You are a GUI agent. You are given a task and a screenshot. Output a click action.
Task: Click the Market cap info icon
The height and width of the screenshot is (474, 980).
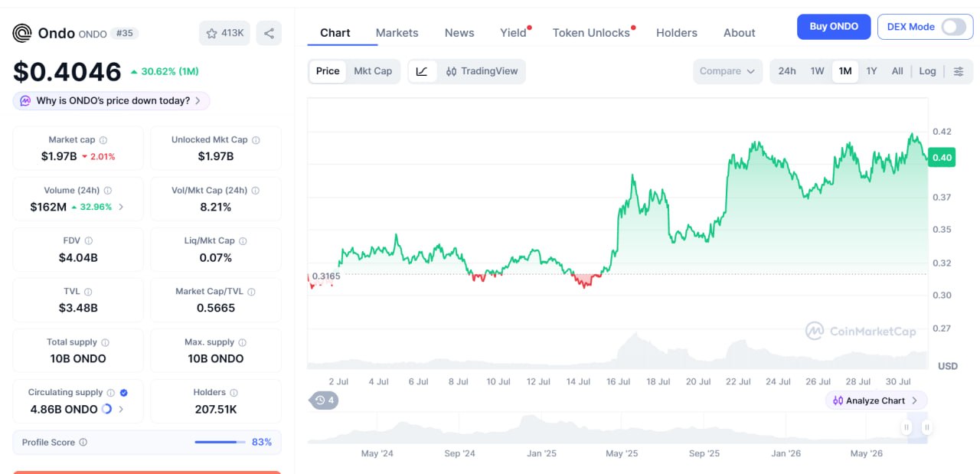click(x=103, y=140)
